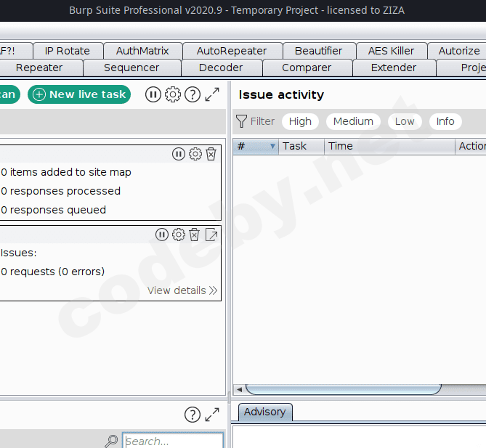Toggle the High severity filter
Viewport: 486px width, 448px height.
click(300, 121)
